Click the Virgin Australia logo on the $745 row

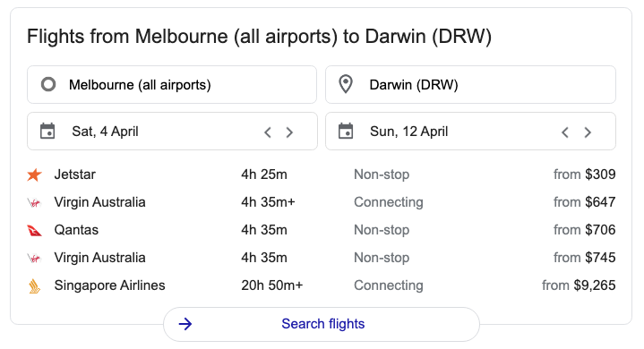tap(35, 258)
